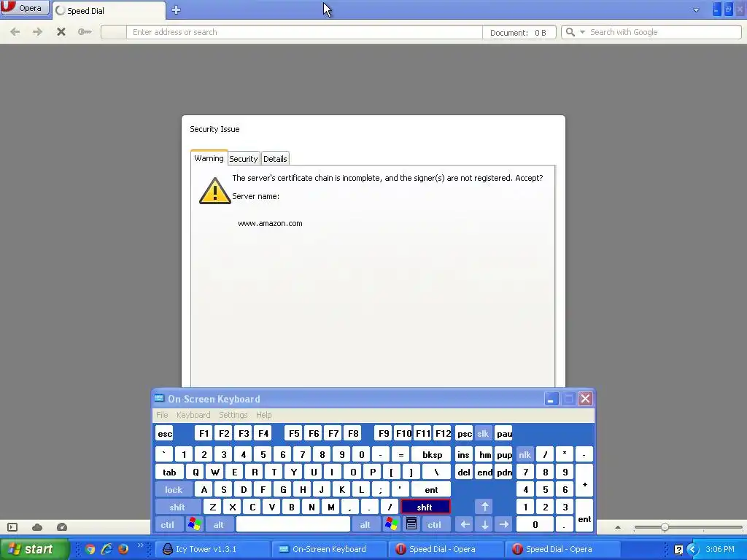Launch Internet Explorer from quick launch
The image size is (747, 560).
pos(107,549)
